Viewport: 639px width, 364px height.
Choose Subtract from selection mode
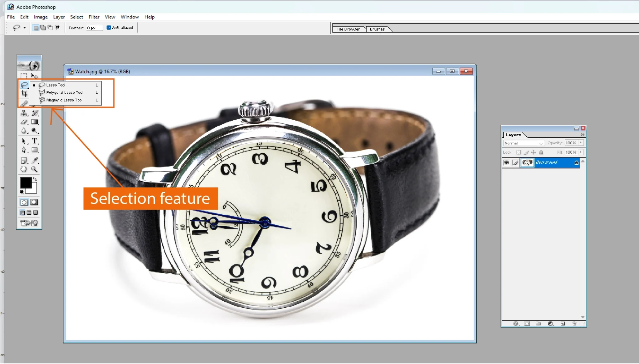[50, 28]
